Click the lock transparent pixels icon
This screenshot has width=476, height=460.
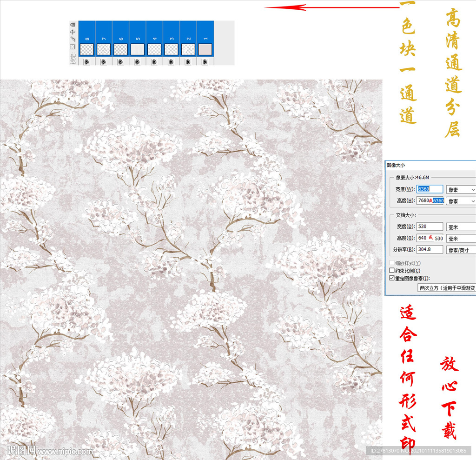pyautogui.click(x=73, y=47)
